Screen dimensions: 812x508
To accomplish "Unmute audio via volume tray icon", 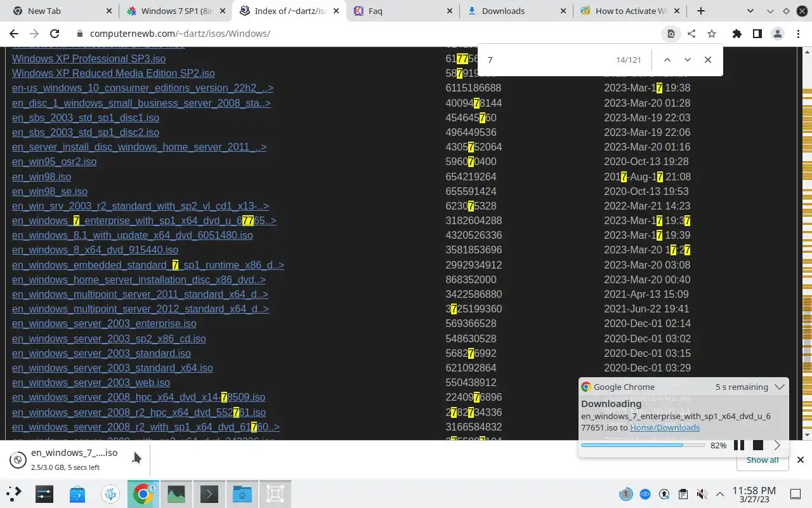I will (x=702, y=494).
